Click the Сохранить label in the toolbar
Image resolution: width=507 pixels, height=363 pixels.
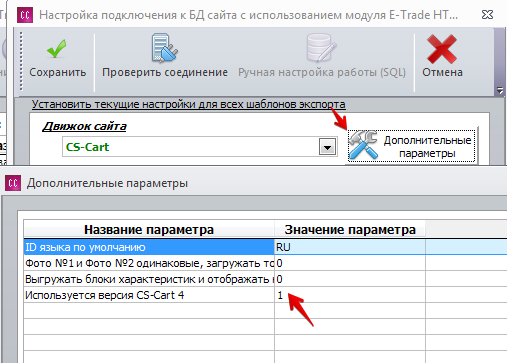point(58,72)
